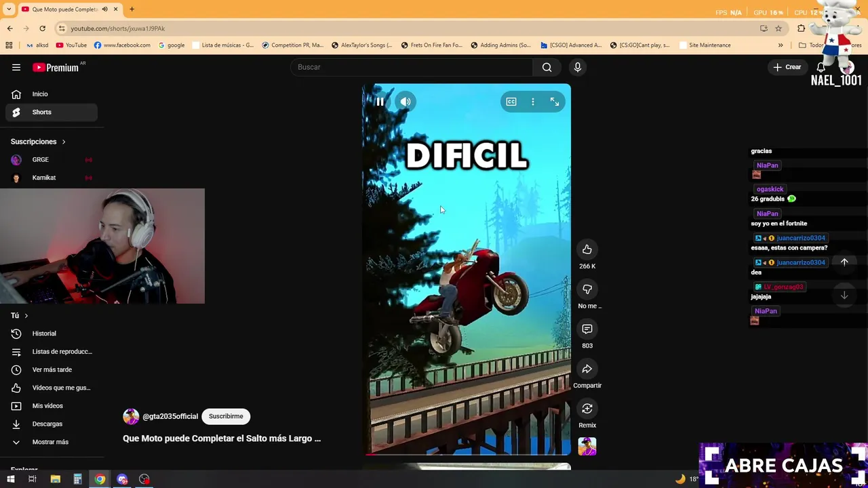Viewport: 868px width, 488px height.
Task: Open File Explorer from the taskbar
Action: (x=56, y=479)
